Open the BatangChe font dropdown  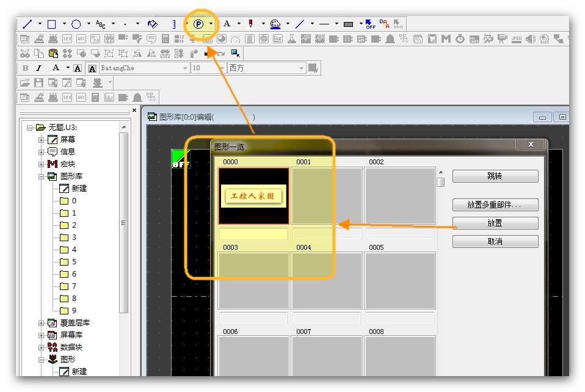[x=186, y=68]
